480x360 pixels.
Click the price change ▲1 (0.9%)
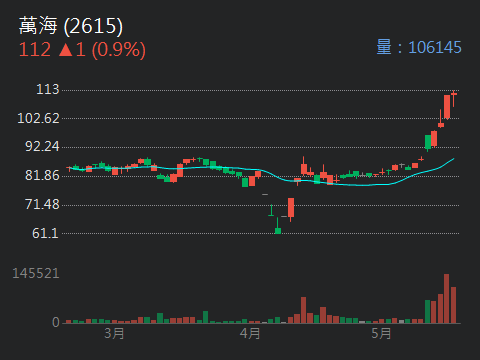102,50
